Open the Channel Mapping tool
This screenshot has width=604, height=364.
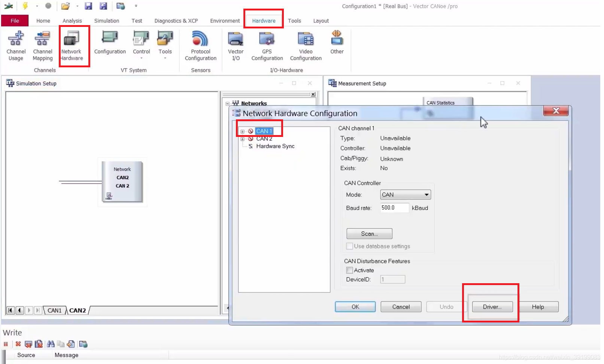point(42,46)
